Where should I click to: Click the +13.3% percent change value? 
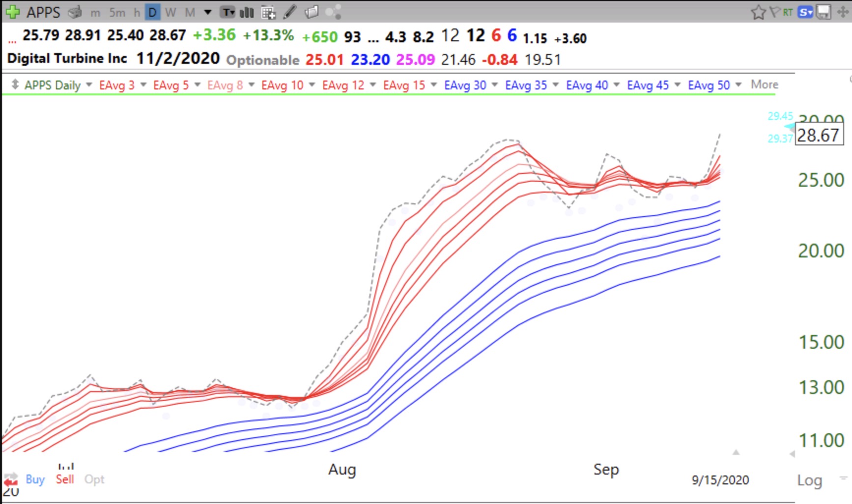268,35
